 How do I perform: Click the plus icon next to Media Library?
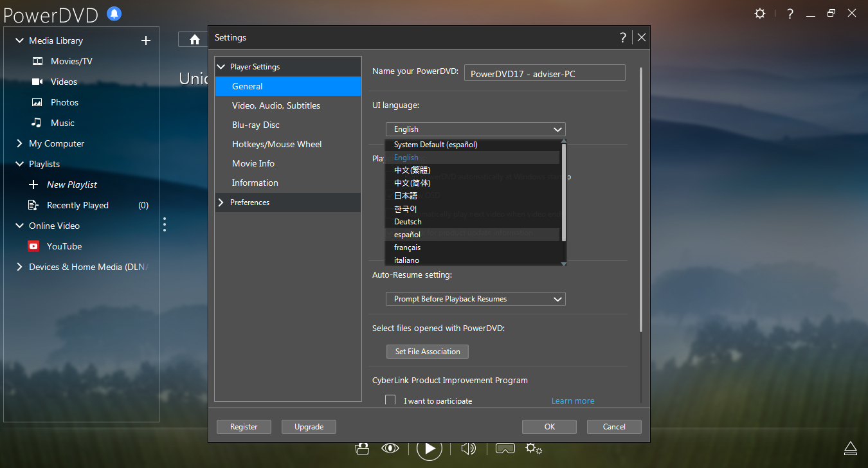(146, 40)
